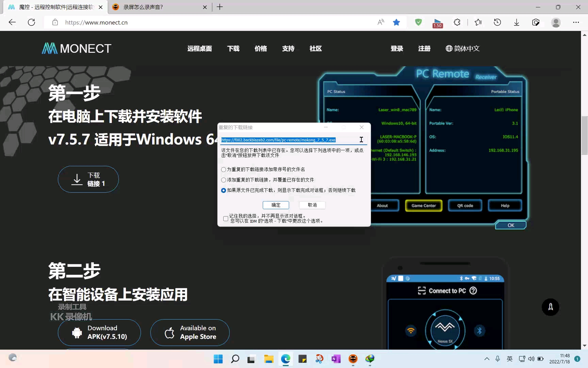Screen dimensions: 588x368
Task: Toggle the favorite star for this page
Action: [x=396, y=22]
